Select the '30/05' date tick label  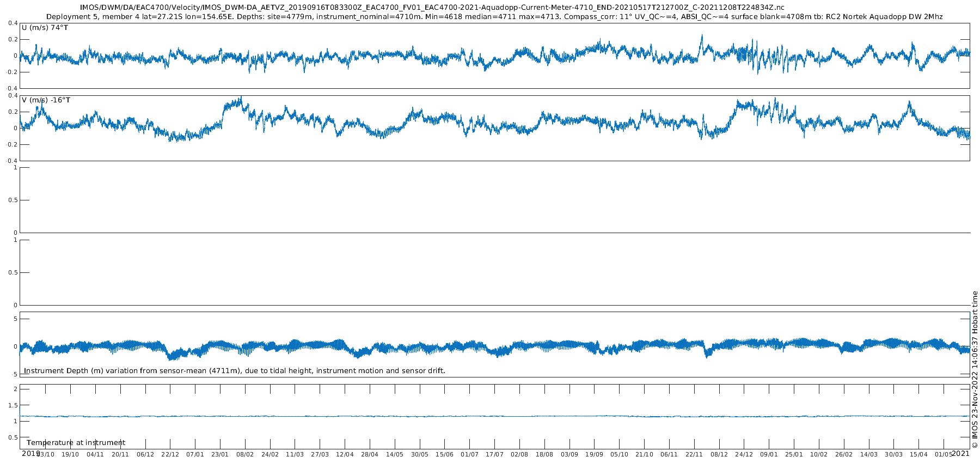(420, 454)
